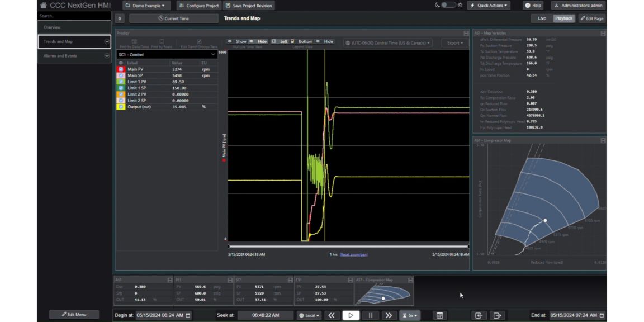644x322 pixels.
Task: Pause the trend playback
Action: (x=370, y=315)
